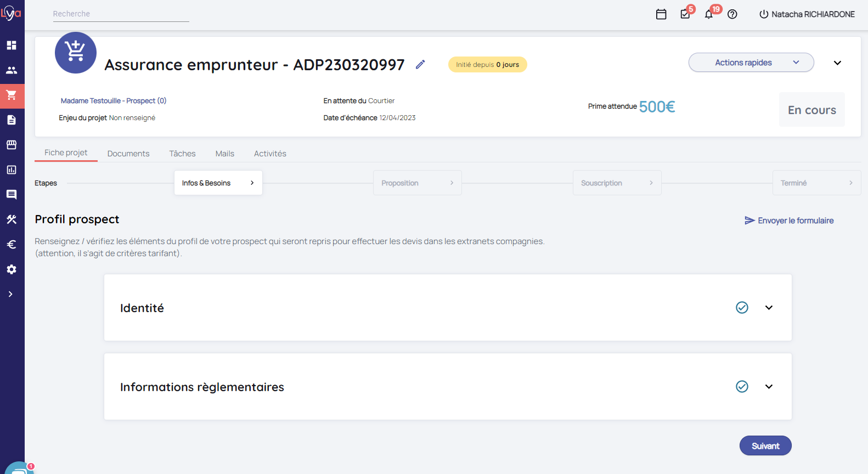Open the notifications bell
Screen dimensions: 868x474
click(x=709, y=14)
